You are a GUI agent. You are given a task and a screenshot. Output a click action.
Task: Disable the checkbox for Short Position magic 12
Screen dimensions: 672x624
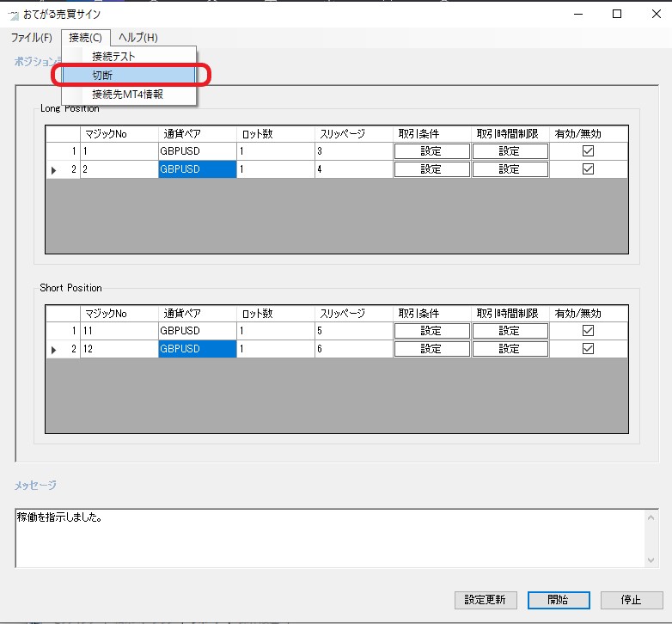pyautogui.click(x=588, y=349)
